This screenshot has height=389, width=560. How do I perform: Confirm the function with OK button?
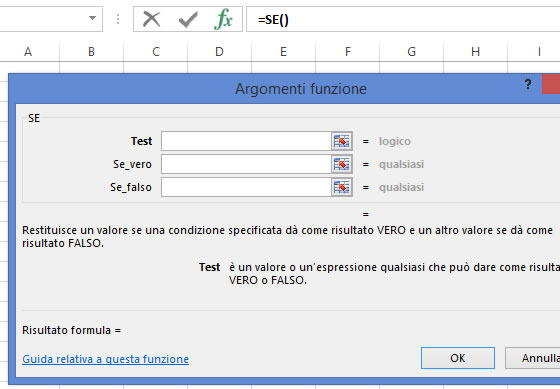(458, 358)
